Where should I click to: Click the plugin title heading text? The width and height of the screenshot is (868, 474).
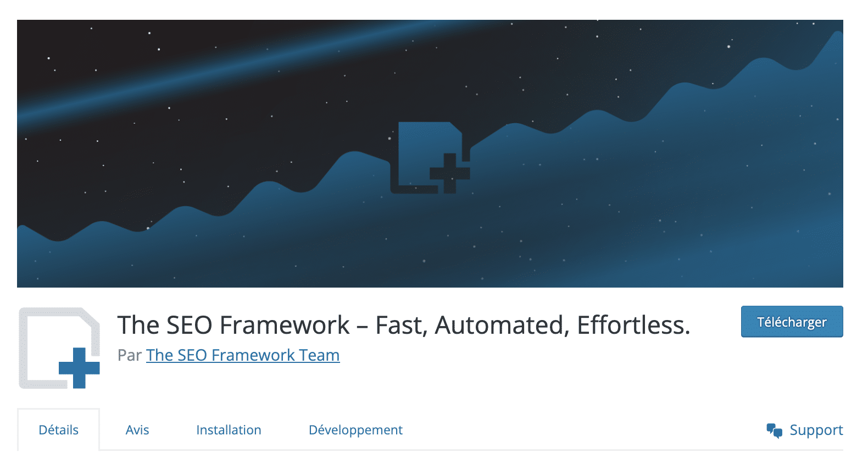(x=403, y=325)
